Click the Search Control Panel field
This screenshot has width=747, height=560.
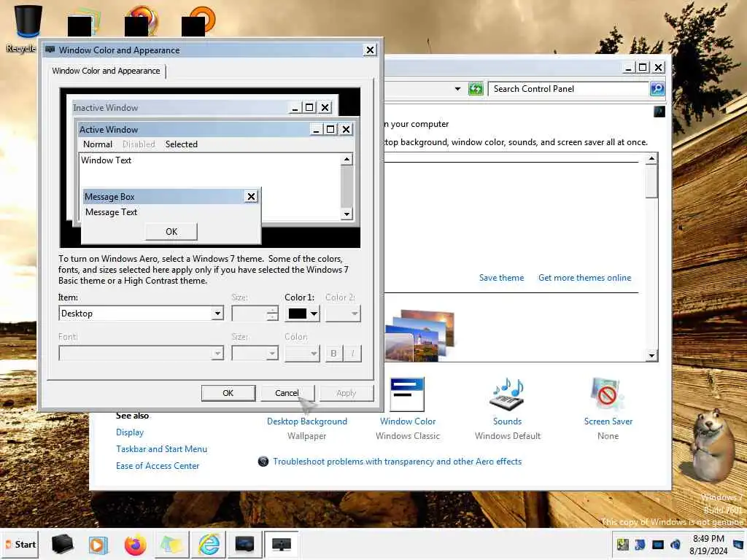pos(569,88)
